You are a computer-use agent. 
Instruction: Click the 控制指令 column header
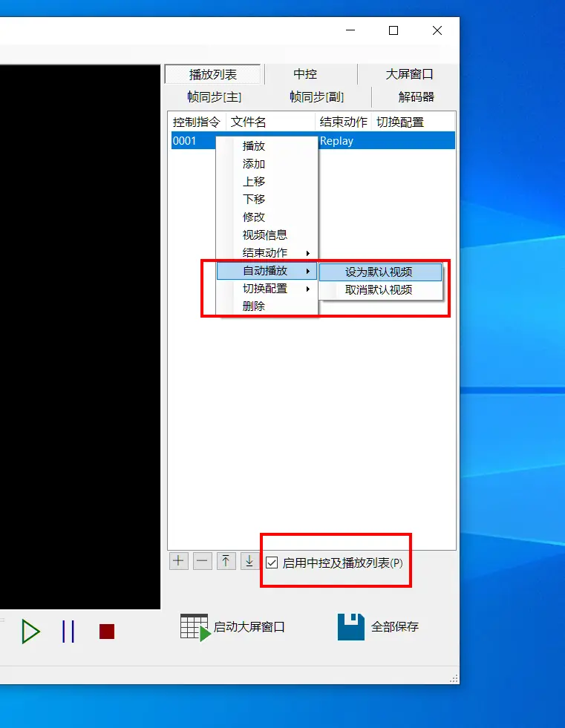(197, 122)
